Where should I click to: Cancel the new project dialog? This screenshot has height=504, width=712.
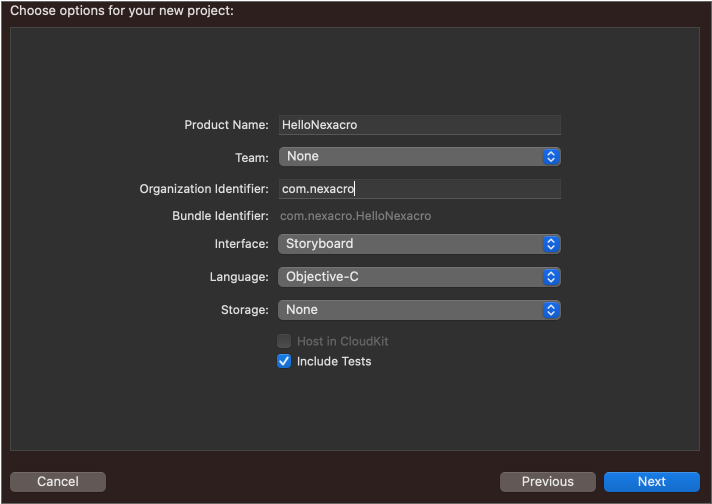(58, 482)
